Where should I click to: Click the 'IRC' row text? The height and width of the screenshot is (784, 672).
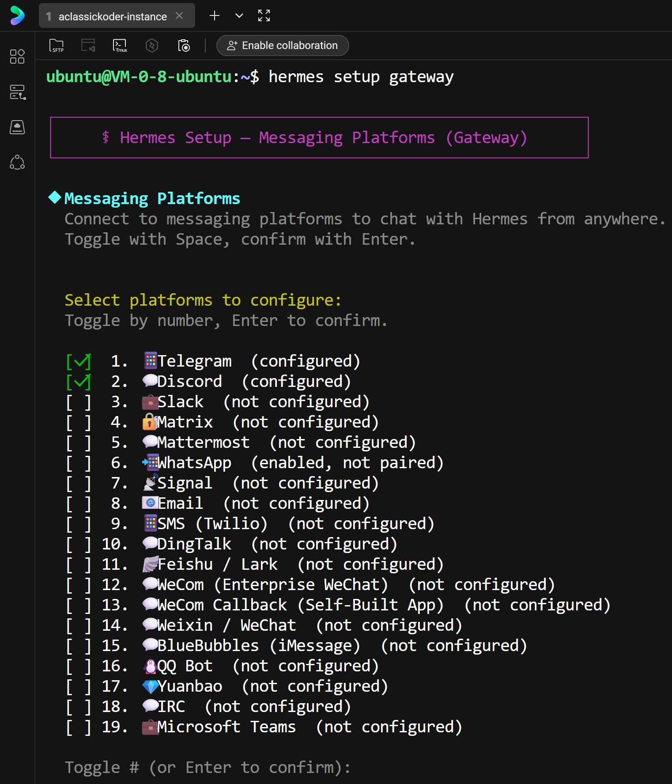click(171, 707)
